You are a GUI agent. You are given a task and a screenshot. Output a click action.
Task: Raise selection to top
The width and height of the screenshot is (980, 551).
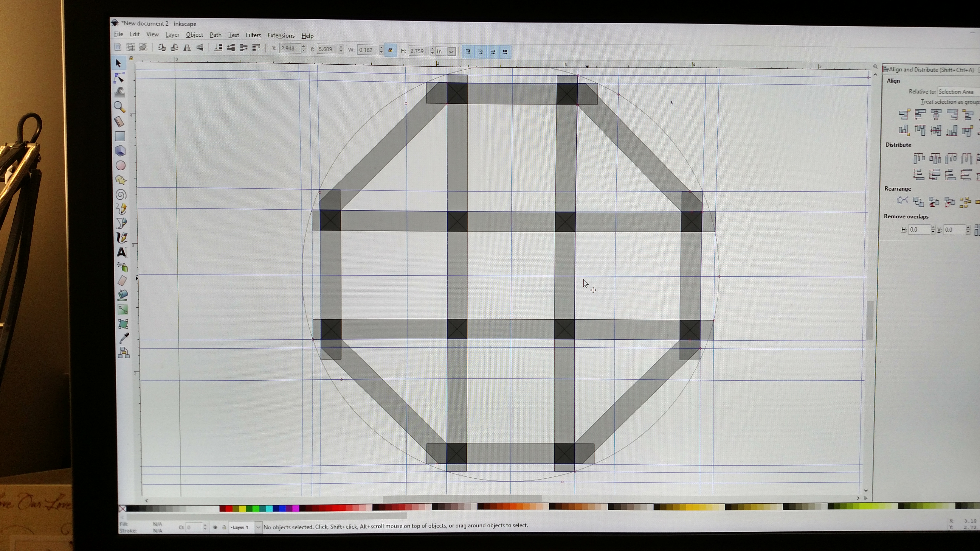[256, 48]
